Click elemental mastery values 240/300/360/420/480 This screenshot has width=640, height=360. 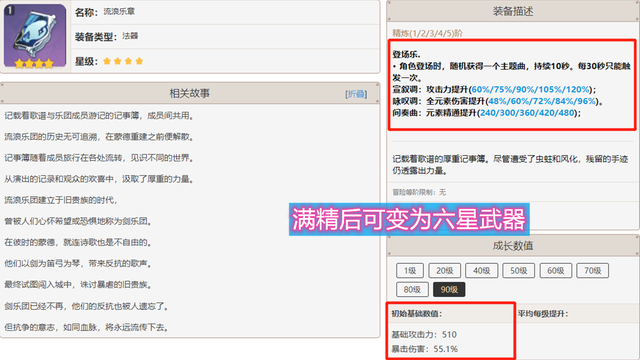(527, 113)
